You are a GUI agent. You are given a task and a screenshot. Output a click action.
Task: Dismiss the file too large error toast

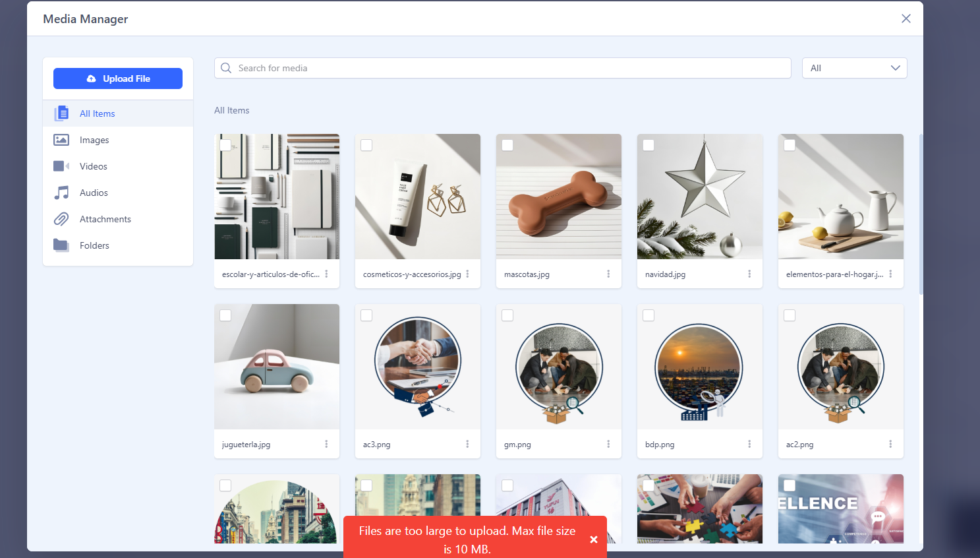pos(594,540)
